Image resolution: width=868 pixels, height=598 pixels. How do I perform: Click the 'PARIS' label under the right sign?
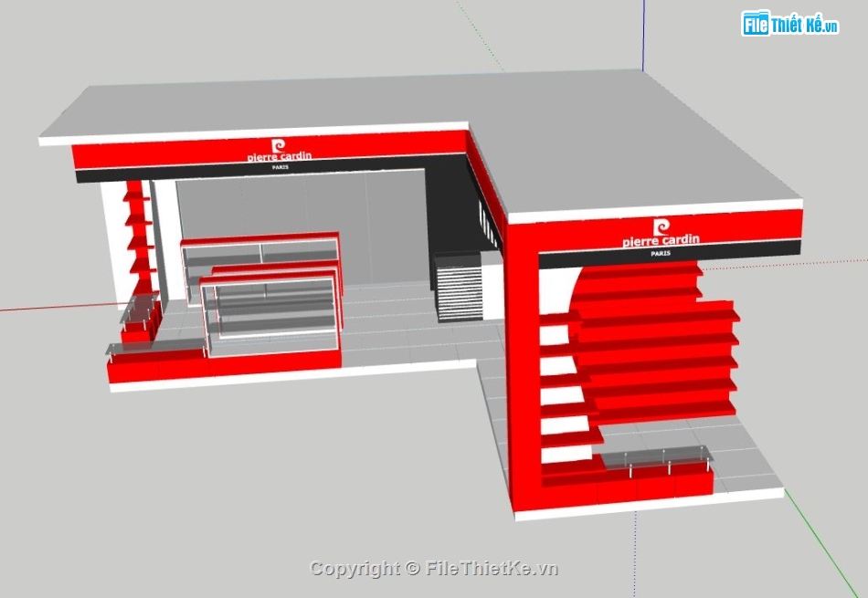pyautogui.click(x=661, y=254)
